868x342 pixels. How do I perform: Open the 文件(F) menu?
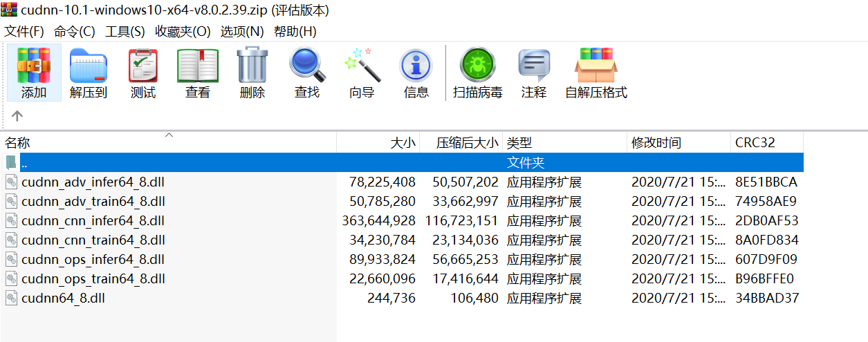pyautogui.click(x=24, y=32)
